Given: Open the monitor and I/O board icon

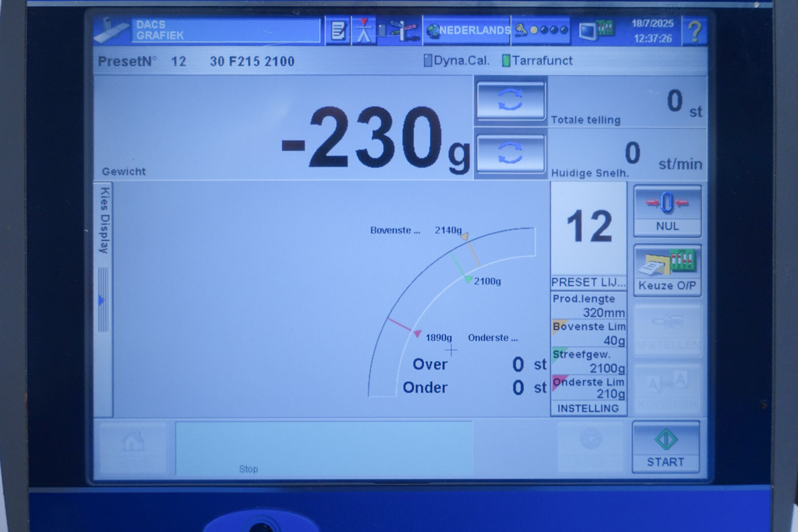Looking at the screenshot, I should (x=596, y=31).
